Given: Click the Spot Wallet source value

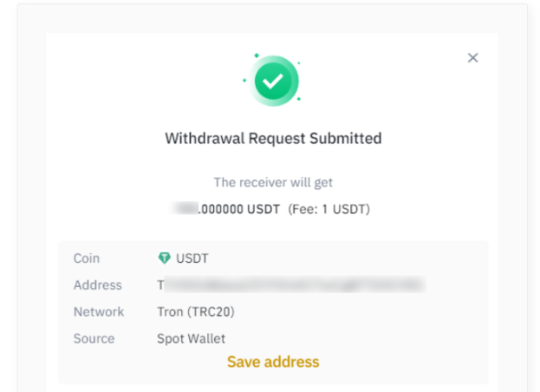Looking at the screenshot, I should pos(192,338).
